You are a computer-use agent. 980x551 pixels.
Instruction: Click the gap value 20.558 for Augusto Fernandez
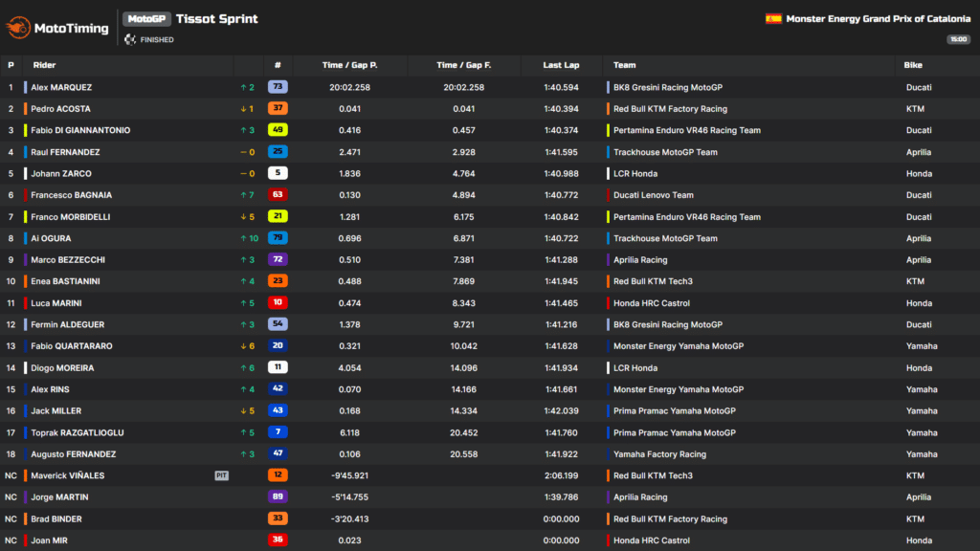464,454
